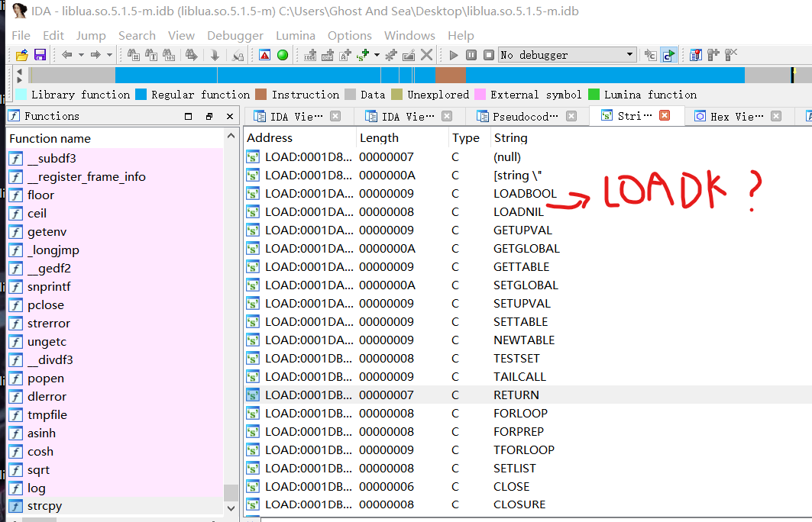Select the LOADBOOL string row
This screenshot has width=812, height=522.
(525, 194)
